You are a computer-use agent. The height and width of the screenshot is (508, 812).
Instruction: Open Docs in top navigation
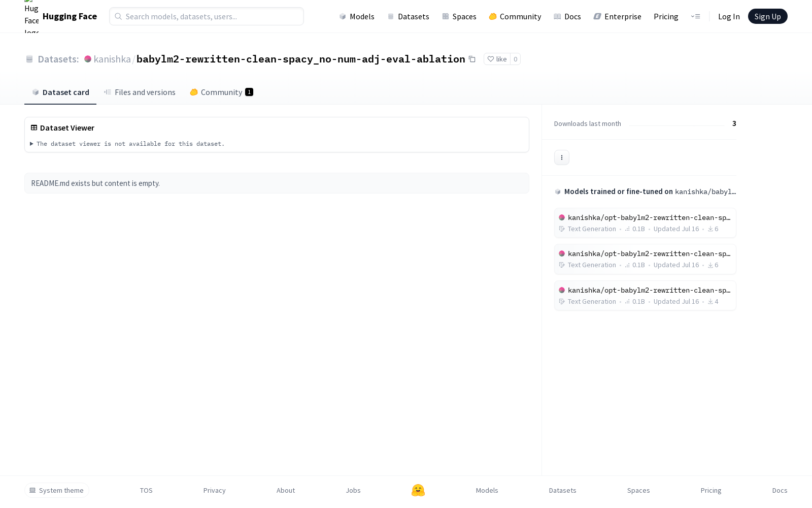tap(567, 16)
